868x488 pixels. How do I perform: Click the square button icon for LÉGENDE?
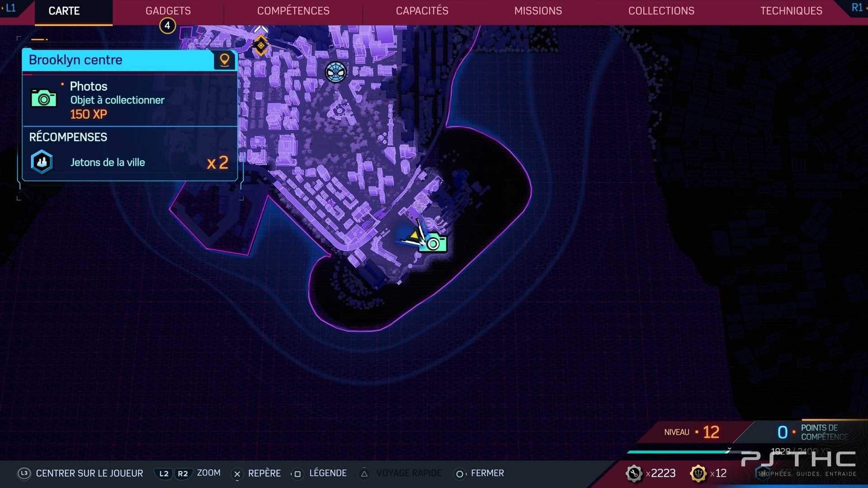[297, 474]
